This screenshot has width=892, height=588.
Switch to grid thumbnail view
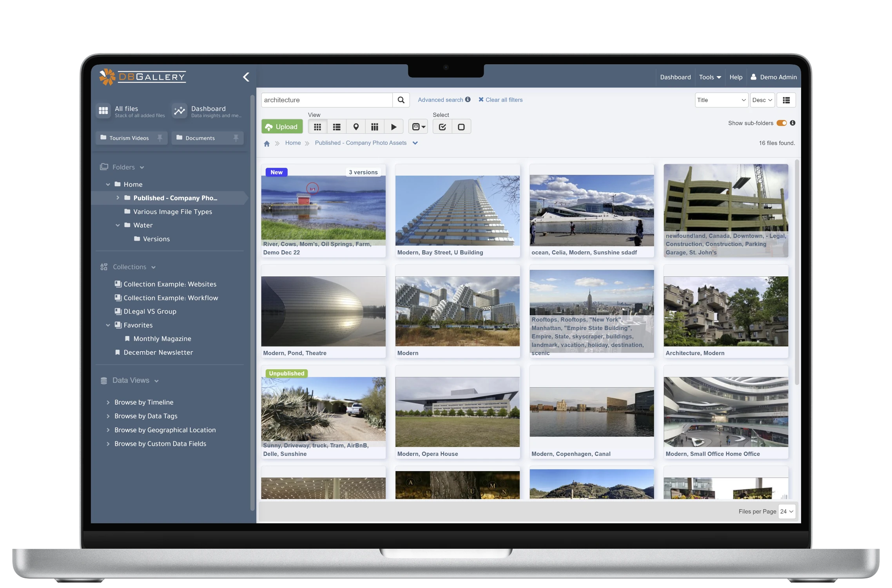[x=317, y=127]
